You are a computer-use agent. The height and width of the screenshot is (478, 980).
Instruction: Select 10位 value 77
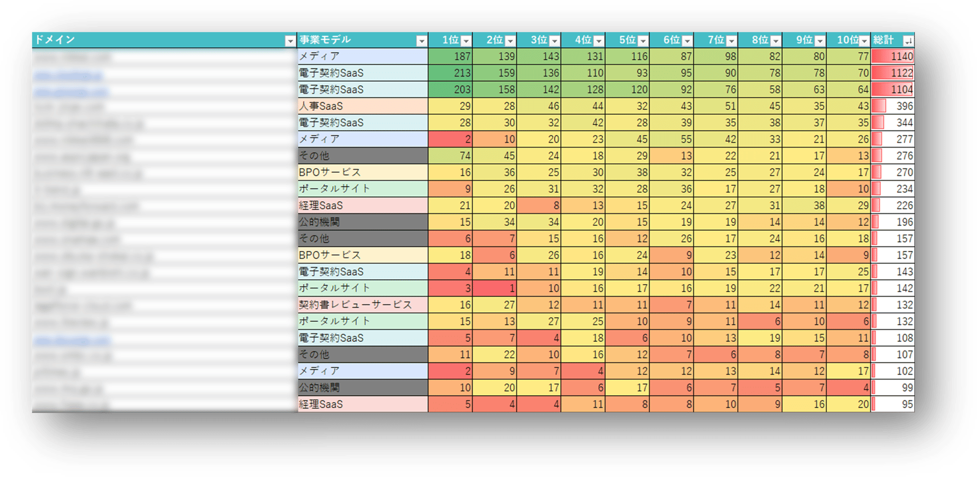pyautogui.click(x=849, y=56)
